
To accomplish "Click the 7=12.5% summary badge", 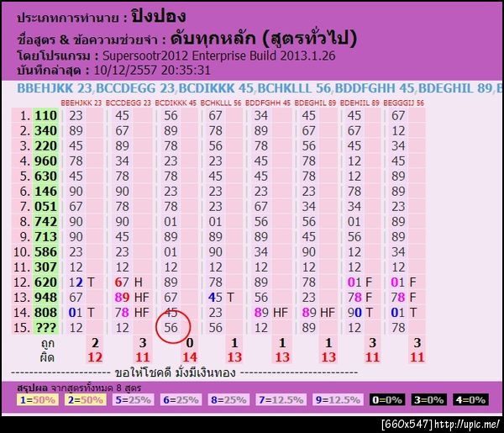I will 281,400.
